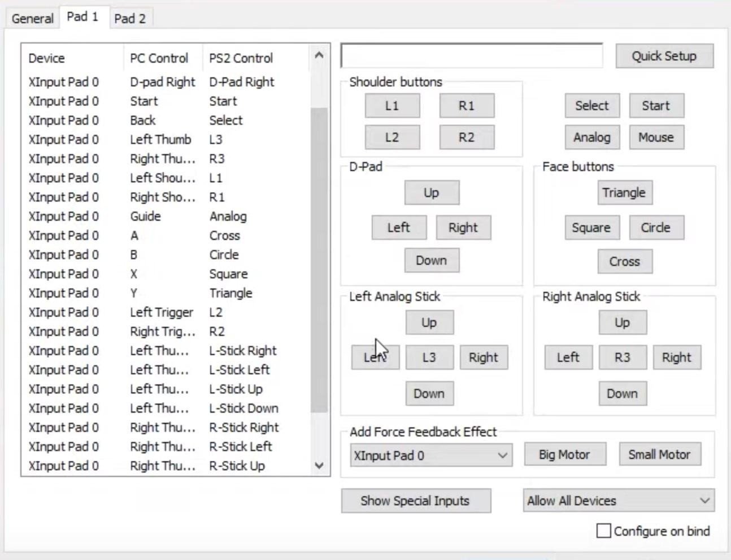Bind Right Analog Stick Down
Viewport: 731px width, 560px height.
[x=623, y=393]
